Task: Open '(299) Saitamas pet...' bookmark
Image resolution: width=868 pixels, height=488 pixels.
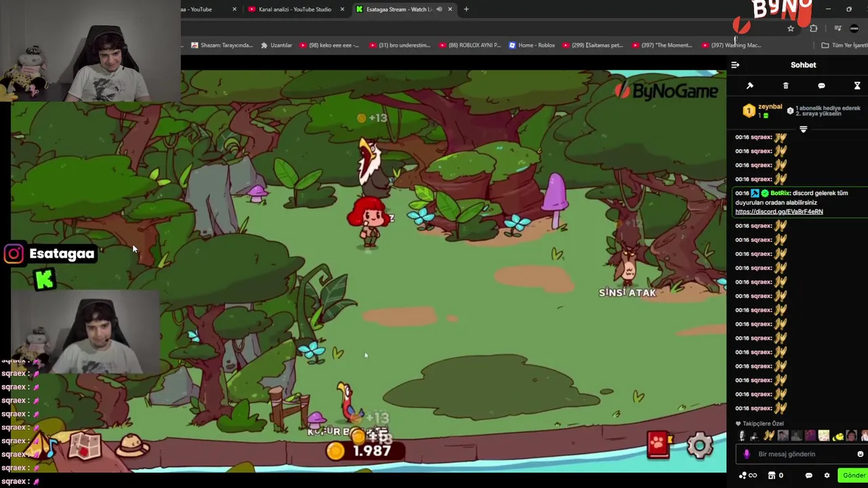Action: [x=592, y=45]
